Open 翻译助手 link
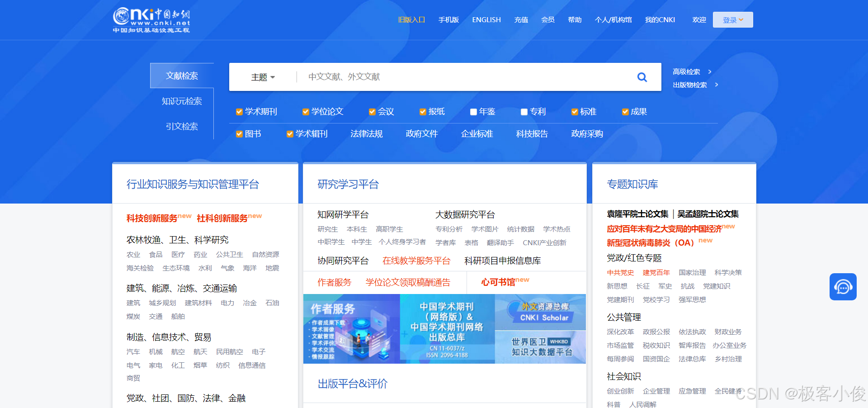 pos(500,242)
